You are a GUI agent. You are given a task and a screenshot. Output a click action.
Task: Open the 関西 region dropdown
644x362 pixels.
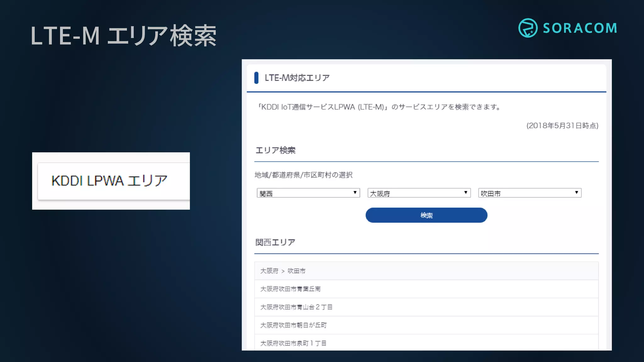pos(308,193)
